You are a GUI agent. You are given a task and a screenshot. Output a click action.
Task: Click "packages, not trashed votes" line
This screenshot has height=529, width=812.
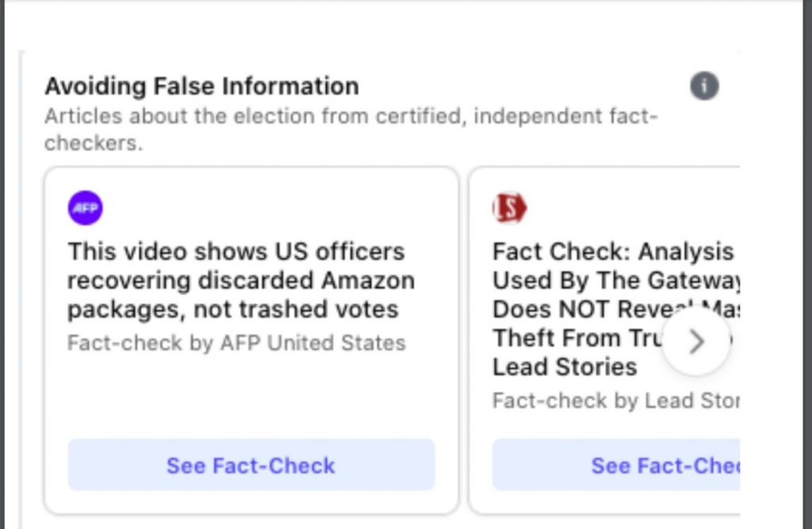232,309
